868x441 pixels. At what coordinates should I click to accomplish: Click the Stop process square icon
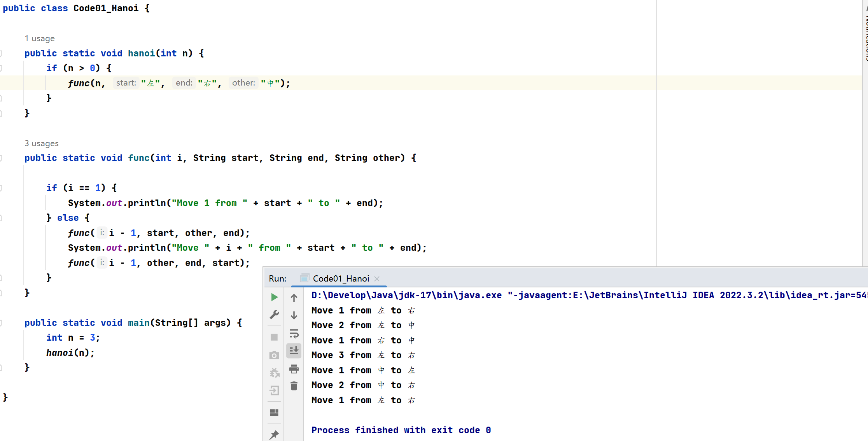274,337
